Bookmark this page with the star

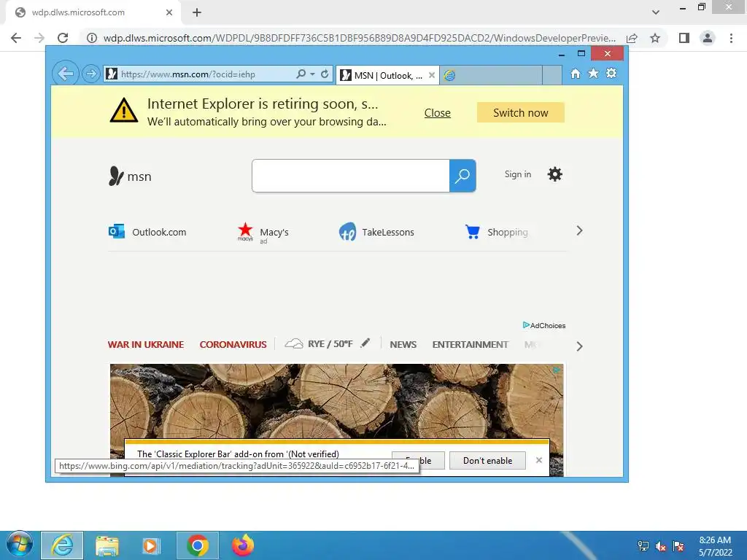click(x=655, y=38)
